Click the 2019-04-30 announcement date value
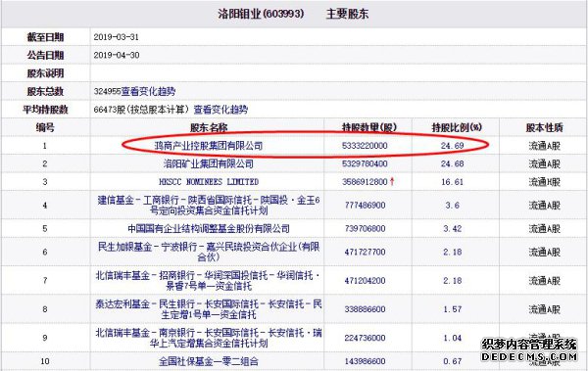The image size is (588, 371). click(117, 55)
